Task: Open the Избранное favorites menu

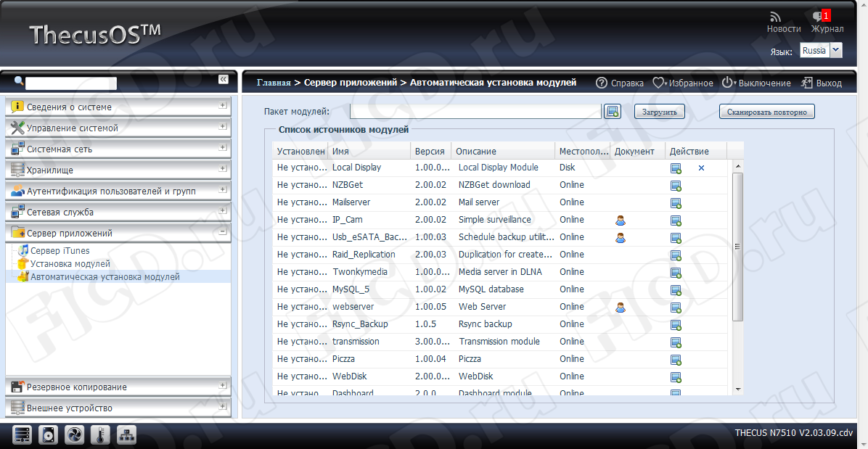Action: (682, 83)
